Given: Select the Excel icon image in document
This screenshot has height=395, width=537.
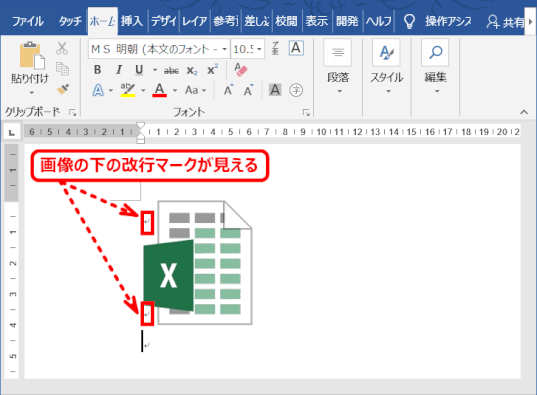Looking at the screenshot, I should click(x=198, y=262).
